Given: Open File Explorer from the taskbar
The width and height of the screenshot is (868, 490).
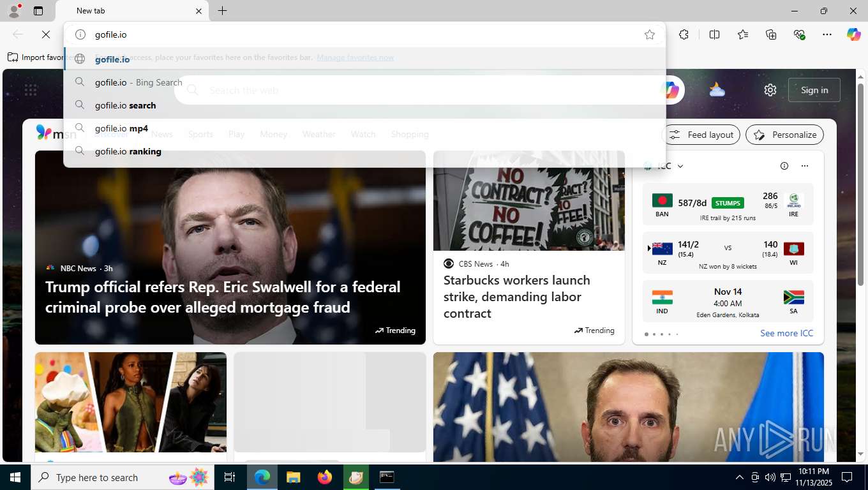Looking at the screenshot, I should [293, 477].
